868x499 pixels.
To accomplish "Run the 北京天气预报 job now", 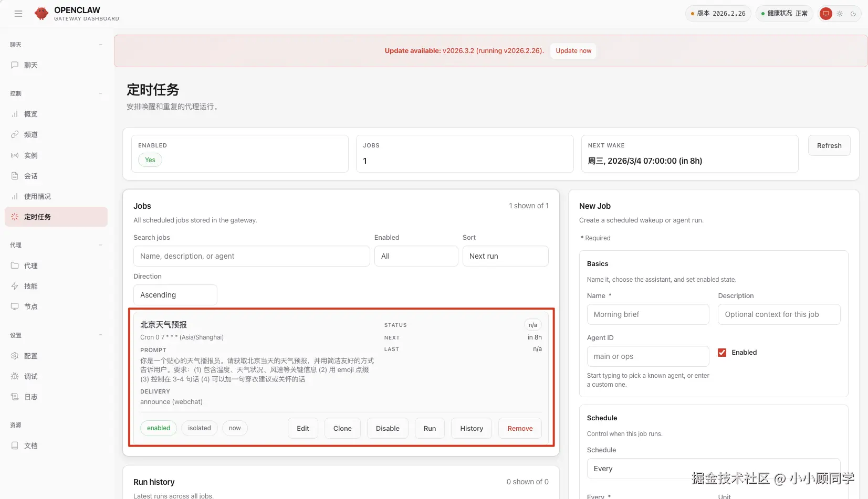I will [430, 428].
